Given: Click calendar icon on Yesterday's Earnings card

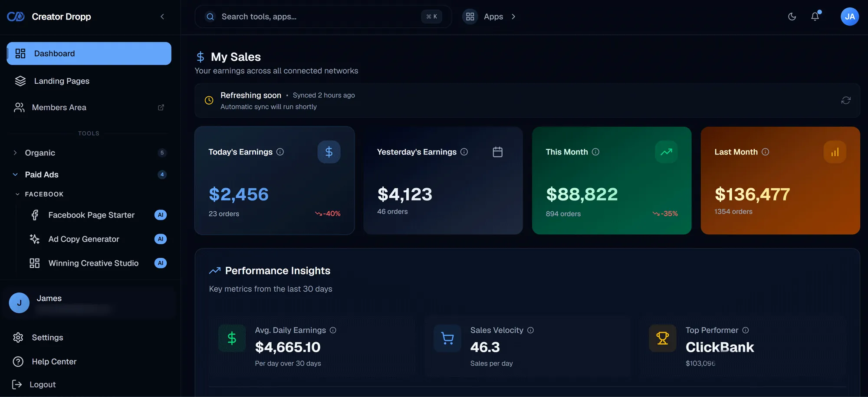Looking at the screenshot, I should (498, 152).
